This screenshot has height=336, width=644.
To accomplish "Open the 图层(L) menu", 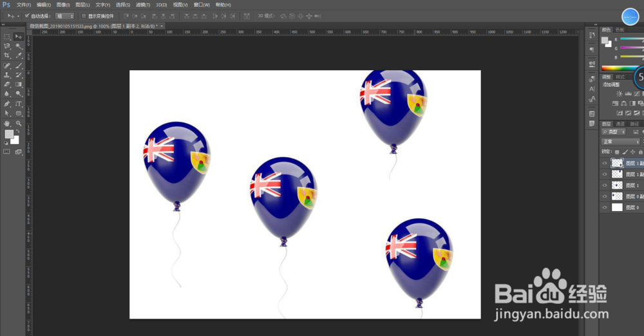I will click(82, 5).
